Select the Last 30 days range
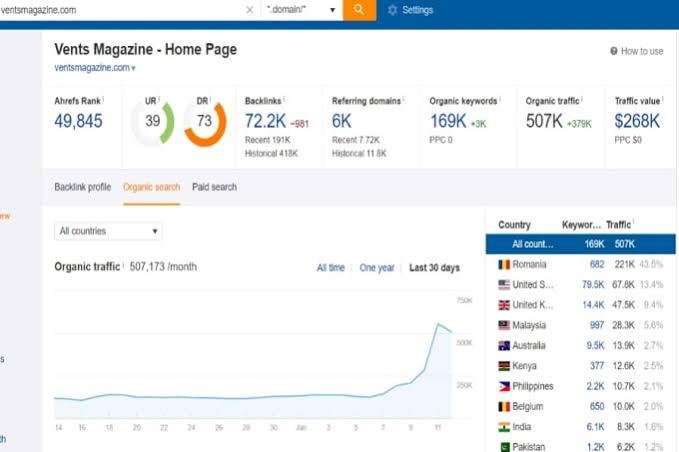This screenshot has height=452, width=679. (434, 268)
